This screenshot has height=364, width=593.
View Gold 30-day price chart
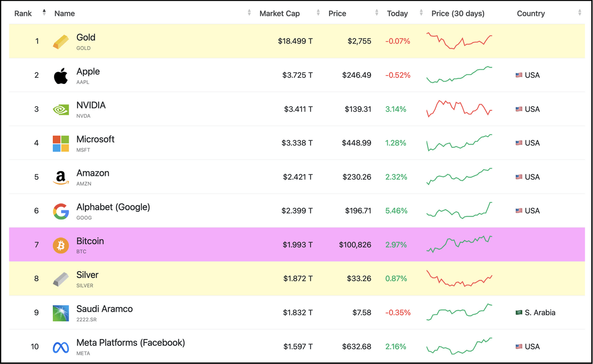(459, 41)
